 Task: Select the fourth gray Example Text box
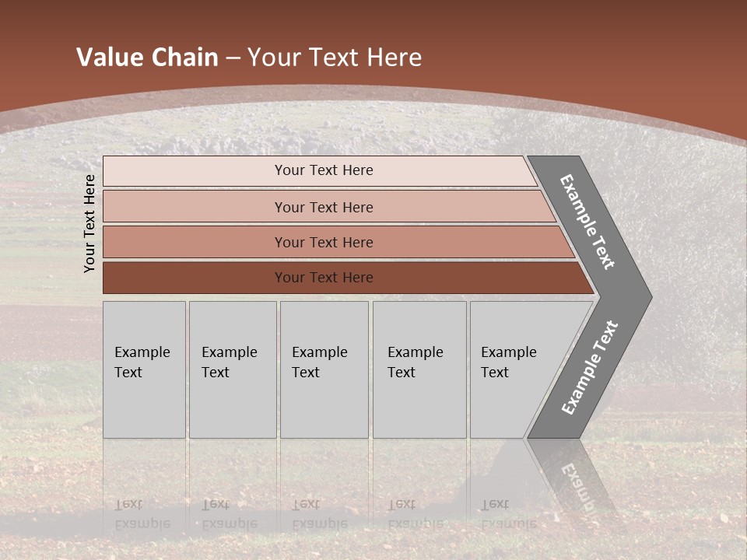(419, 369)
